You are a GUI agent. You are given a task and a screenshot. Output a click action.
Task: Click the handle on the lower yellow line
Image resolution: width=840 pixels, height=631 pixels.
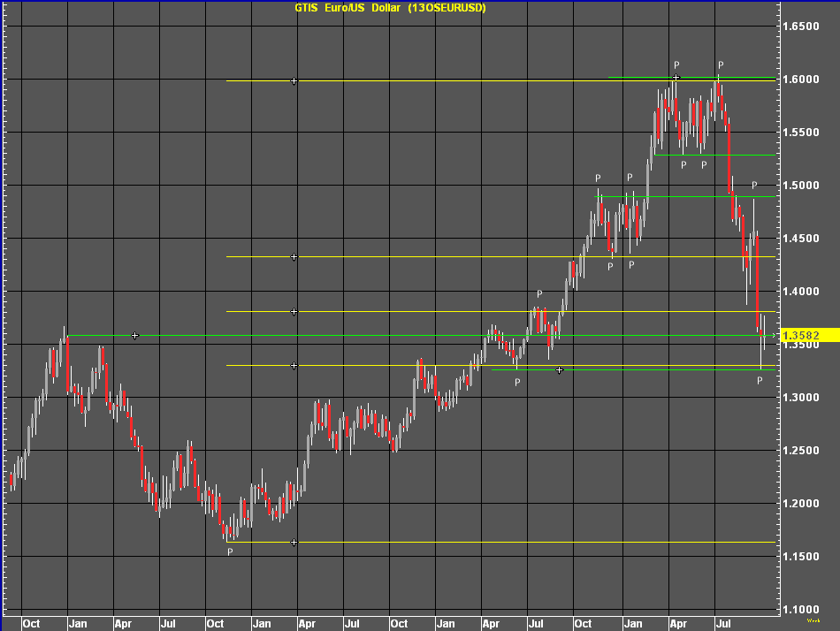294,312
